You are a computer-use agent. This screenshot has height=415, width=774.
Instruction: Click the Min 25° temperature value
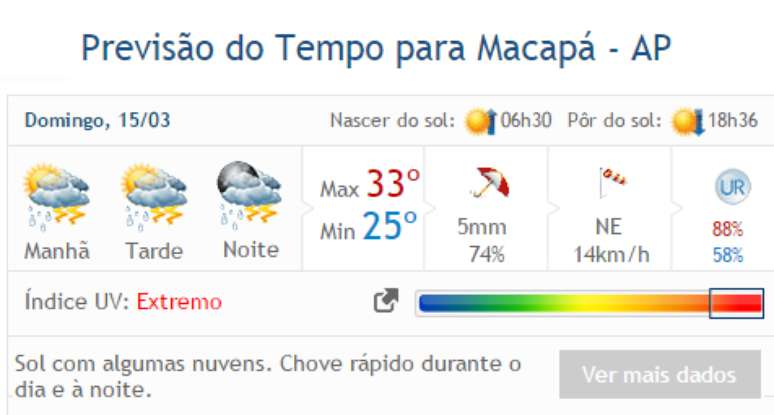click(x=368, y=229)
